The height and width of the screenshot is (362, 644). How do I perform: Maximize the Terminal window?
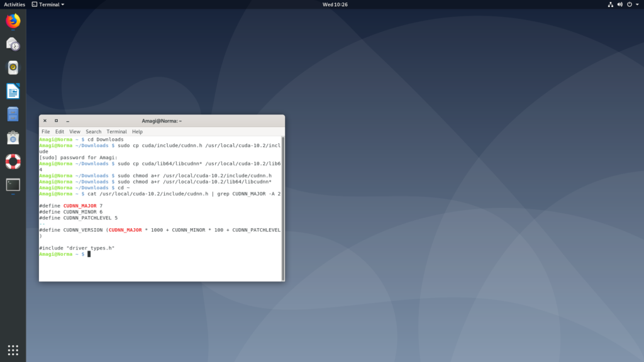(56, 121)
